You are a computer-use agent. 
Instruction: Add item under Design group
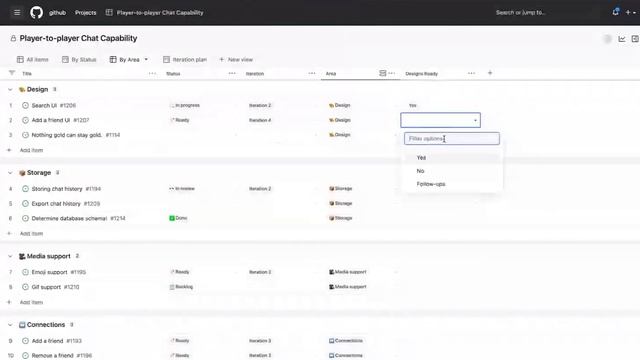[x=31, y=150]
